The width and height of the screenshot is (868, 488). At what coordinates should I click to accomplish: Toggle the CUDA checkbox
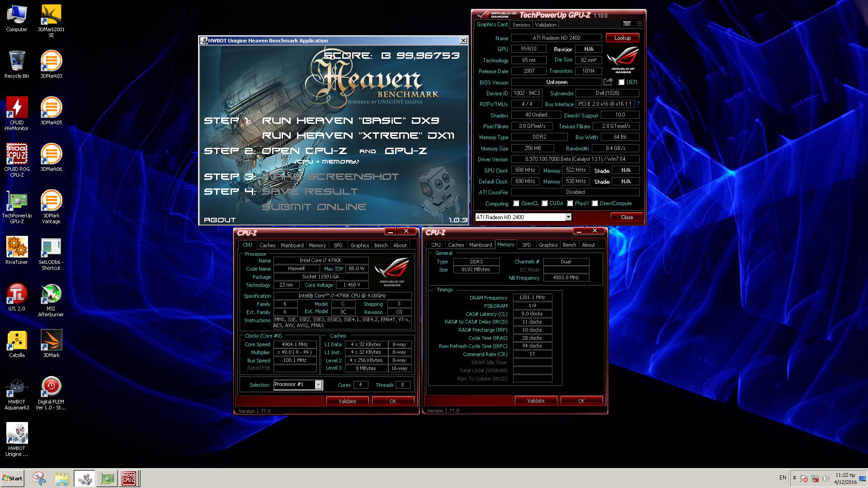point(545,203)
